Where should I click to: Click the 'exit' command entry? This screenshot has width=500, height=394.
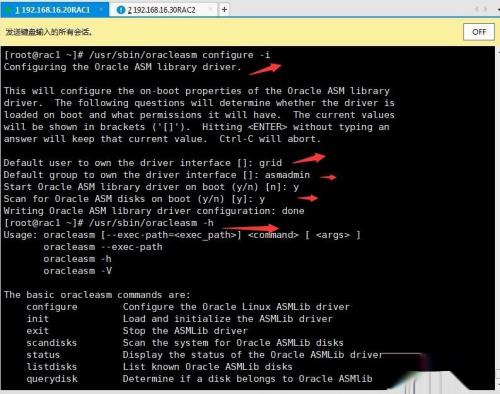tap(38, 331)
